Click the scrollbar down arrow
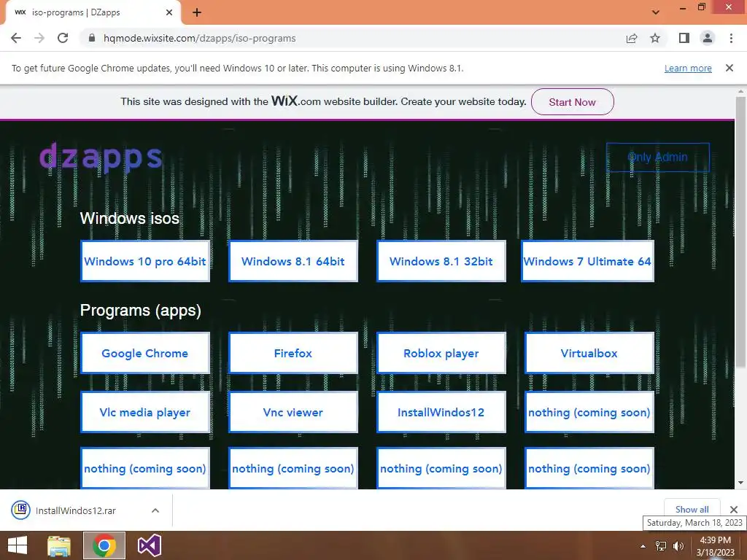The image size is (747, 560). coord(740,483)
